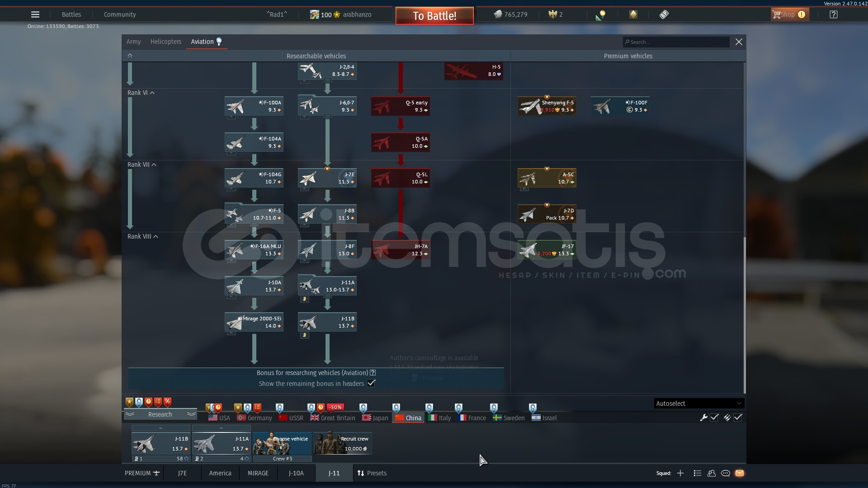Select the Aviation tab
Screen dimensions: 868x488
point(207,42)
